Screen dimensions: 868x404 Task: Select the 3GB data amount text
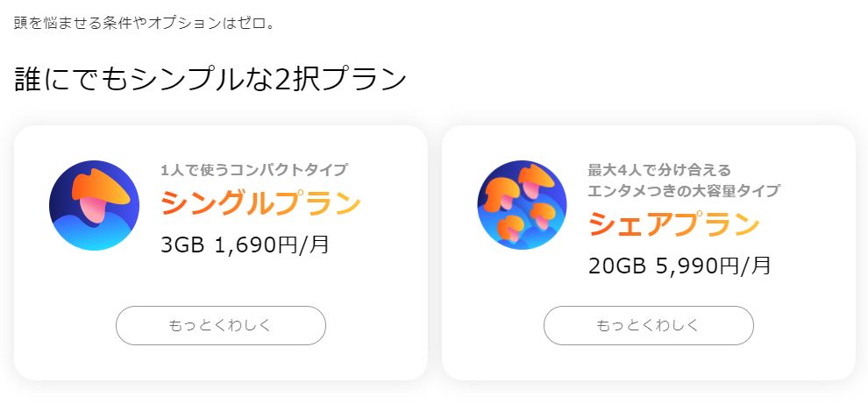click(182, 245)
